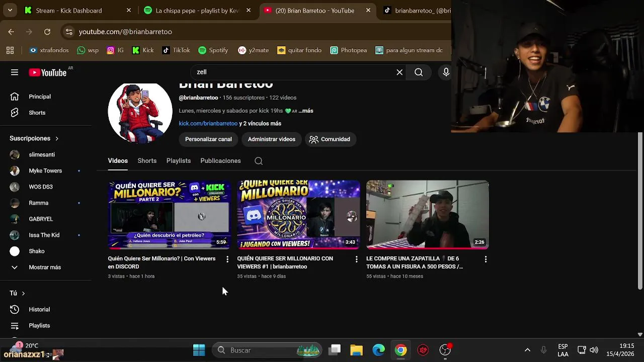
Task: Expand Mostrar más in subscriptions list
Action: click(46, 267)
